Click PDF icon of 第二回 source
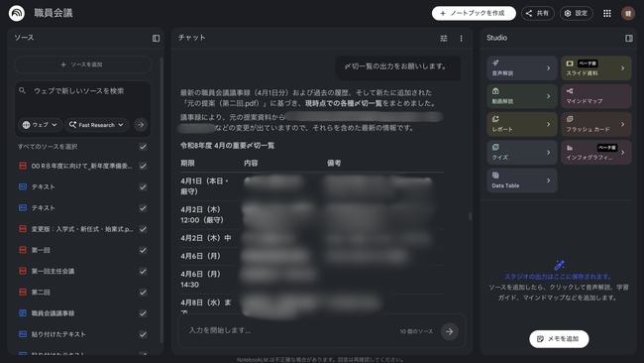 pos(23,292)
